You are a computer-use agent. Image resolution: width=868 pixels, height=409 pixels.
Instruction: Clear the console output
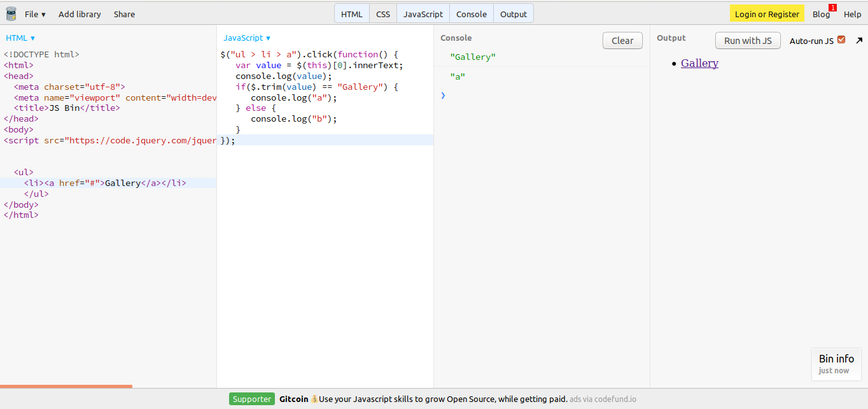click(622, 41)
